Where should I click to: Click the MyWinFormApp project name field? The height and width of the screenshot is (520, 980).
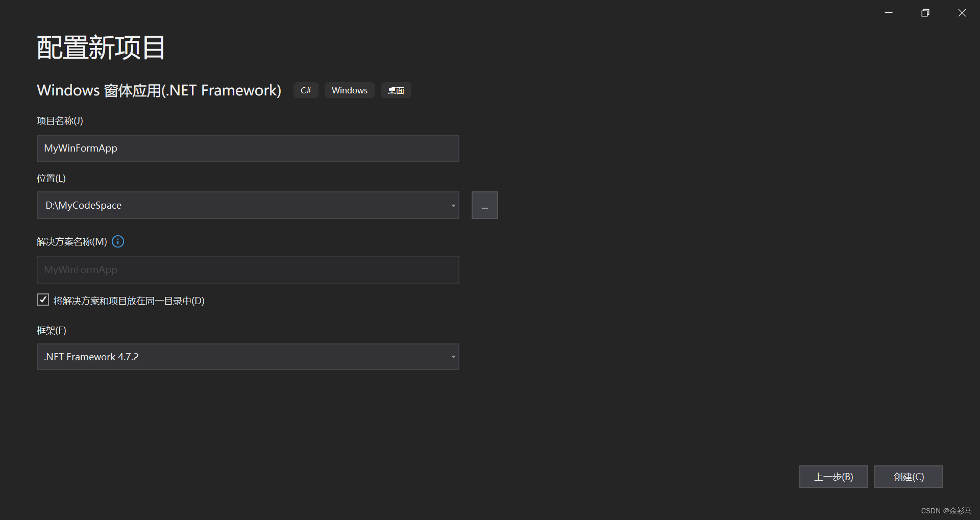[248, 148]
